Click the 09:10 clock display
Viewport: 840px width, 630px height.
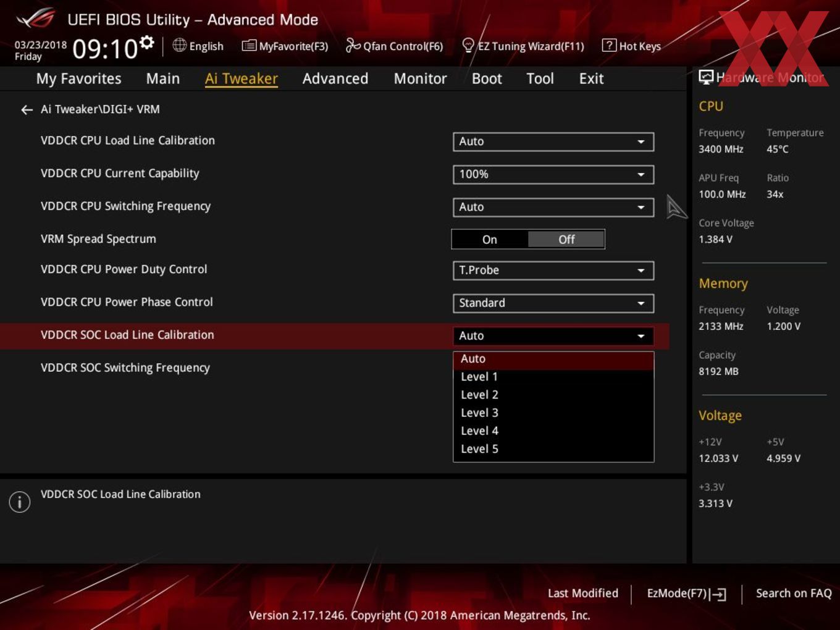(x=105, y=49)
